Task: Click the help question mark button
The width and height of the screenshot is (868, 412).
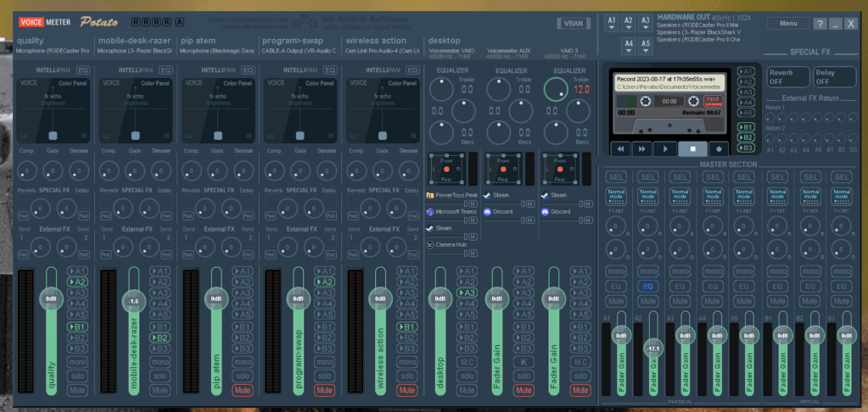Action: [x=820, y=24]
